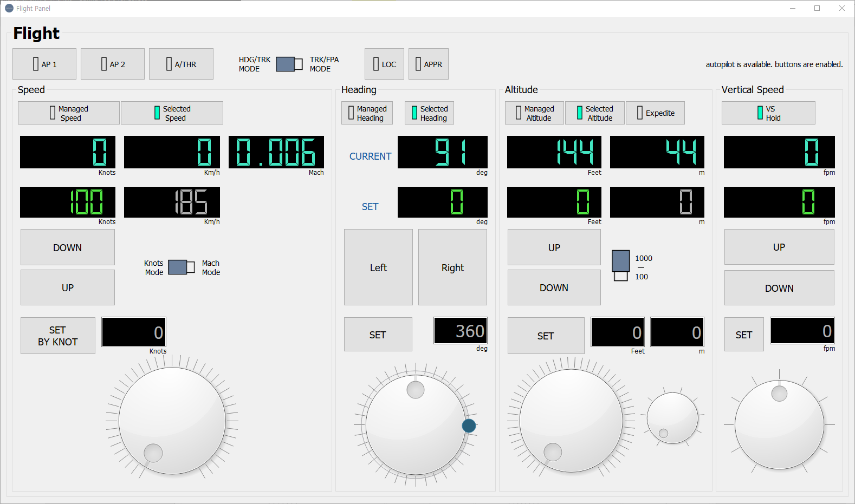Enable the A/THR autothrust button

tap(181, 64)
